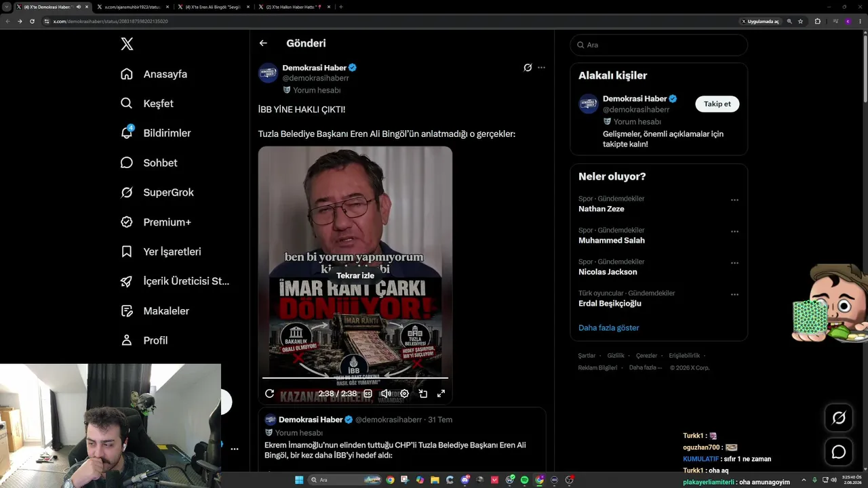
Task: Click Daha fazla göster under trends
Action: coord(609,328)
